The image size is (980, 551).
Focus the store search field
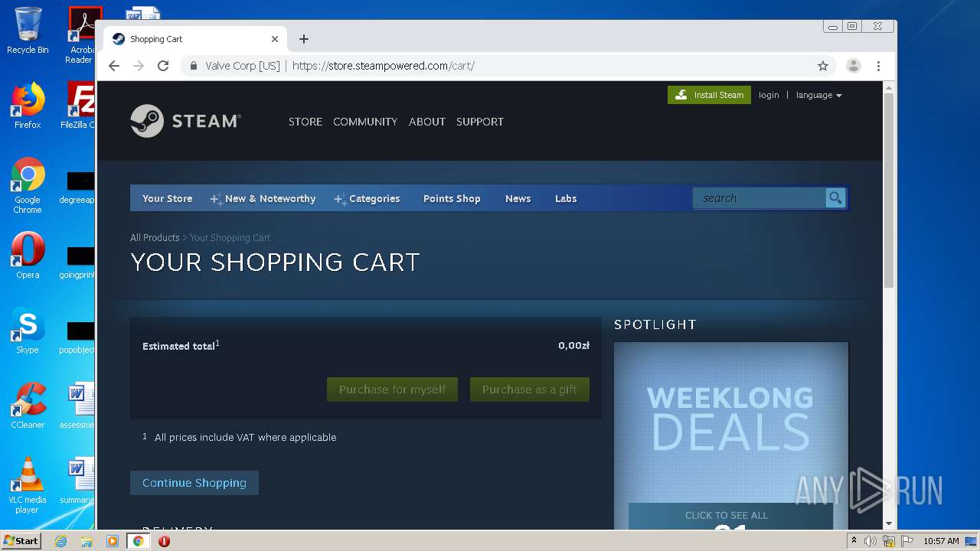[759, 198]
